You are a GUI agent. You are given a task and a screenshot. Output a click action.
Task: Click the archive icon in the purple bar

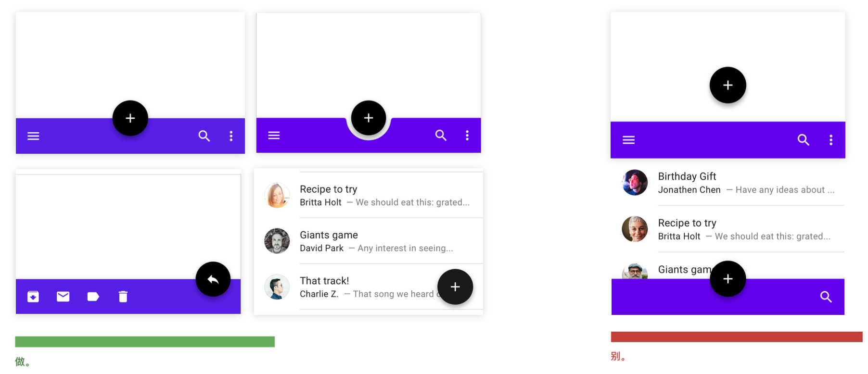(33, 297)
